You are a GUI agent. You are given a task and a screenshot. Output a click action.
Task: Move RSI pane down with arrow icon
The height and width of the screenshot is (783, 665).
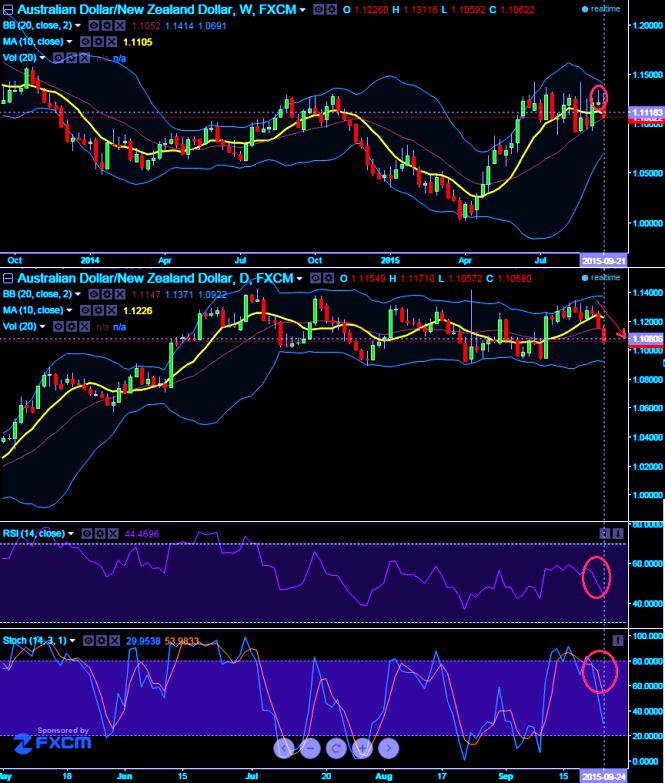[618, 534]
